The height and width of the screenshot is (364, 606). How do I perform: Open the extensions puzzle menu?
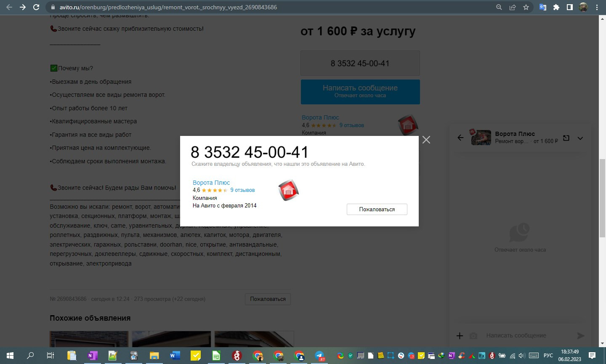556,7
